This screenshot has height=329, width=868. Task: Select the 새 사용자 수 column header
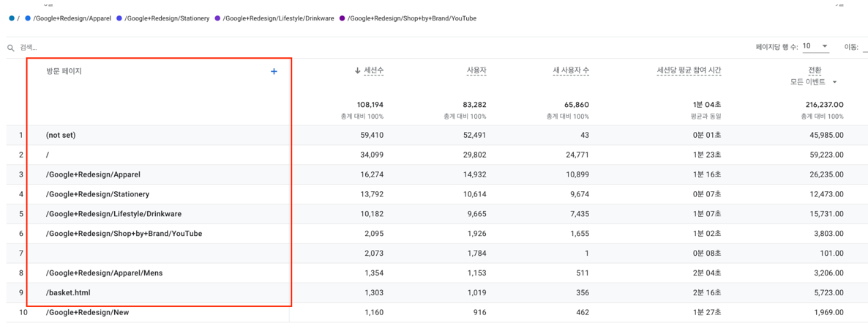572,71
